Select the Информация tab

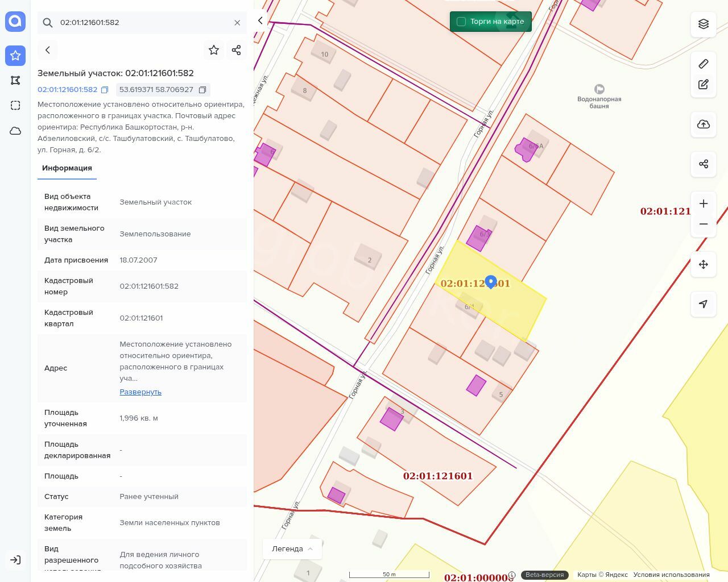pyautogui.click(x=67, y=168)
